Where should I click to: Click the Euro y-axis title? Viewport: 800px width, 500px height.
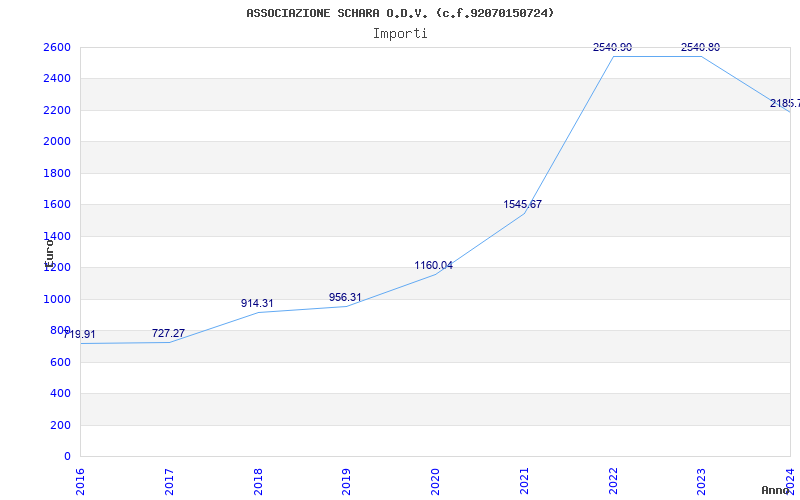click(x=49, y=254)
